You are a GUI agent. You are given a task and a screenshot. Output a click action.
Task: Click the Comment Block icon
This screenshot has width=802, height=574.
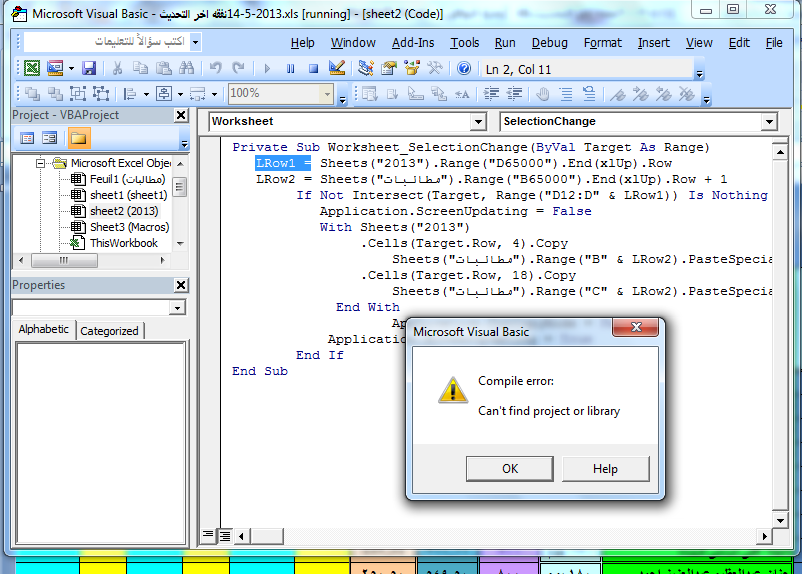pyautogui.click(x=566, y=94)
